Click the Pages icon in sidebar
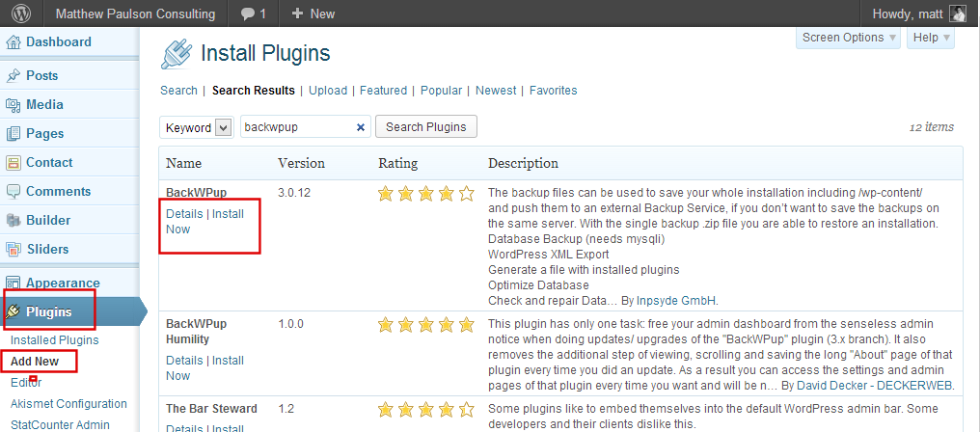Viewport: 980px width, 432px height. (x=14, y=134)
